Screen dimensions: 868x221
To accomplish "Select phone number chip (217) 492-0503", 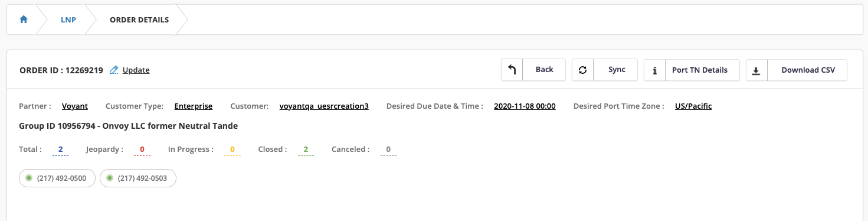I will [138, 178].
